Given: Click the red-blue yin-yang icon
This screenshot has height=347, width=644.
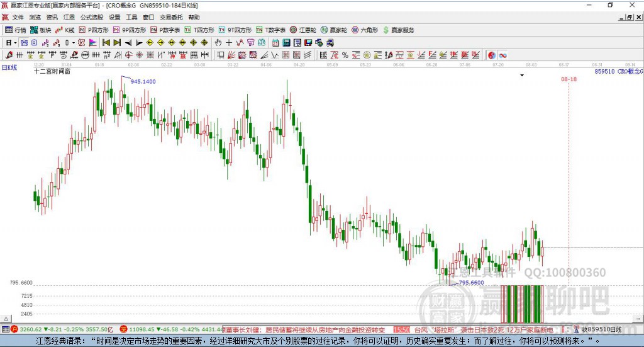Looking at the screenshot, I should coord(492,55).
